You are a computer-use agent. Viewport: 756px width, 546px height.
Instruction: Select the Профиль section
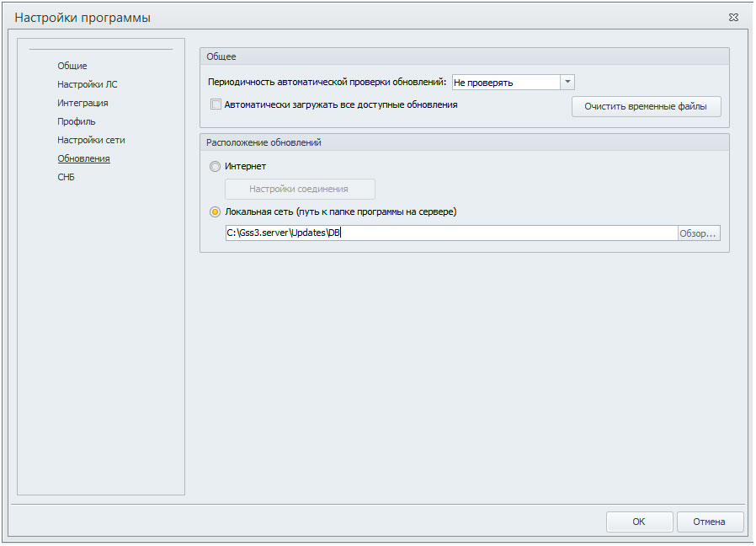pyautogui.click(x=76, y=121)
